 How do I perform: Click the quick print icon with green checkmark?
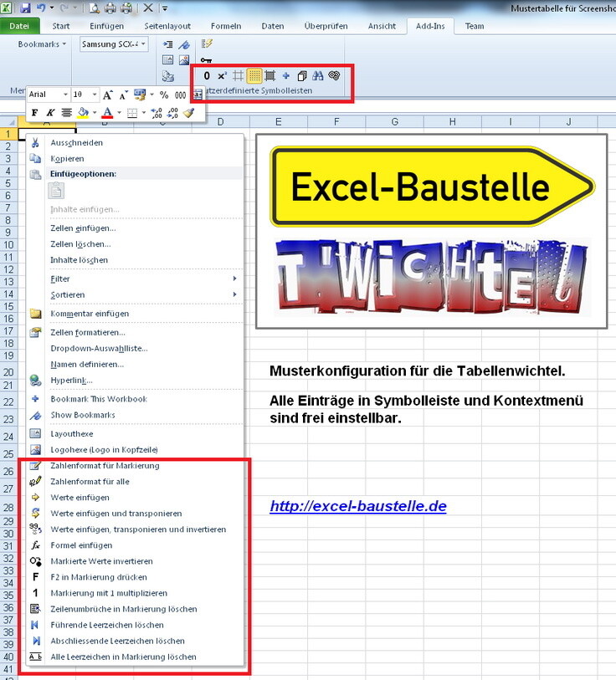click(126, 8)
